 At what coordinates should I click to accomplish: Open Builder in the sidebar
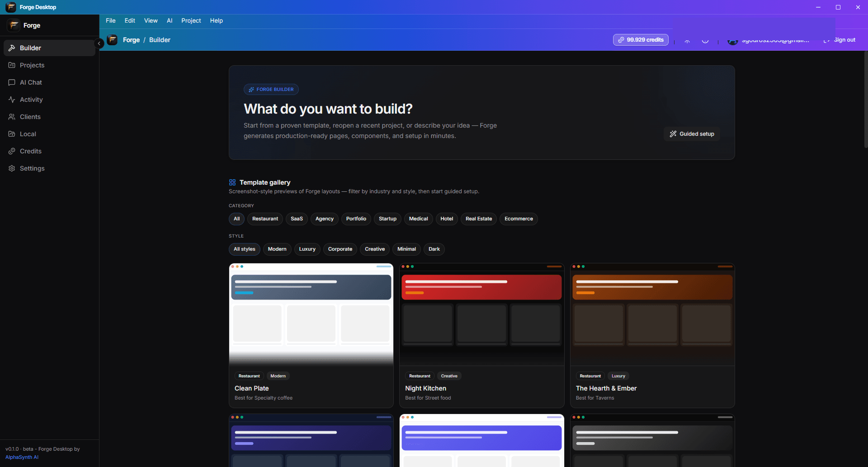point(49,48)
